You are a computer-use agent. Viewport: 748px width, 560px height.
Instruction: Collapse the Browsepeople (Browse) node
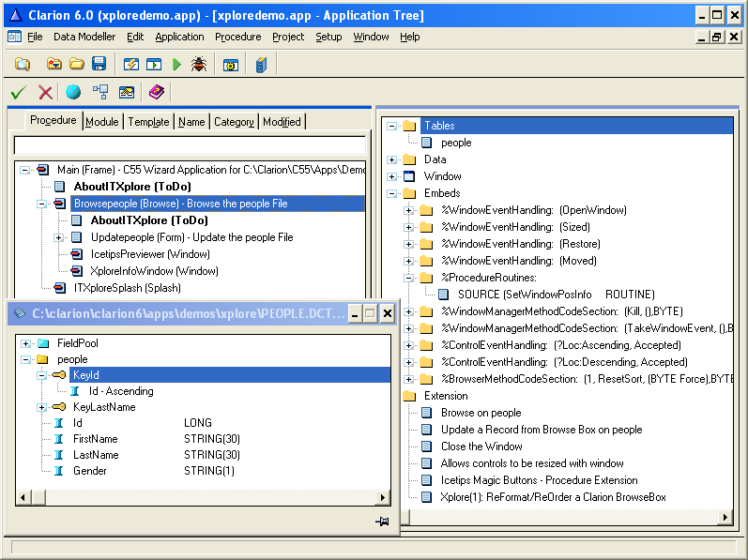coord(42,204)
